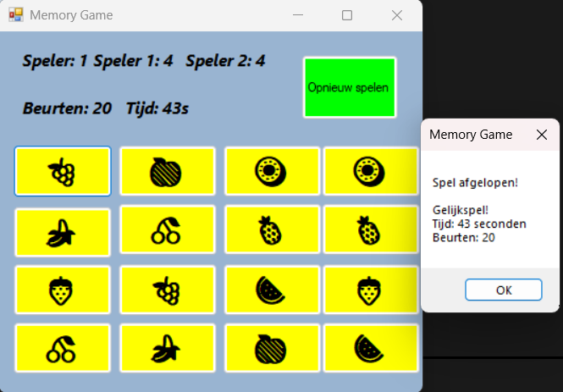Restart with the green Opnieuw spelen button
Screen dimensions: 563x392
point(350,87)
